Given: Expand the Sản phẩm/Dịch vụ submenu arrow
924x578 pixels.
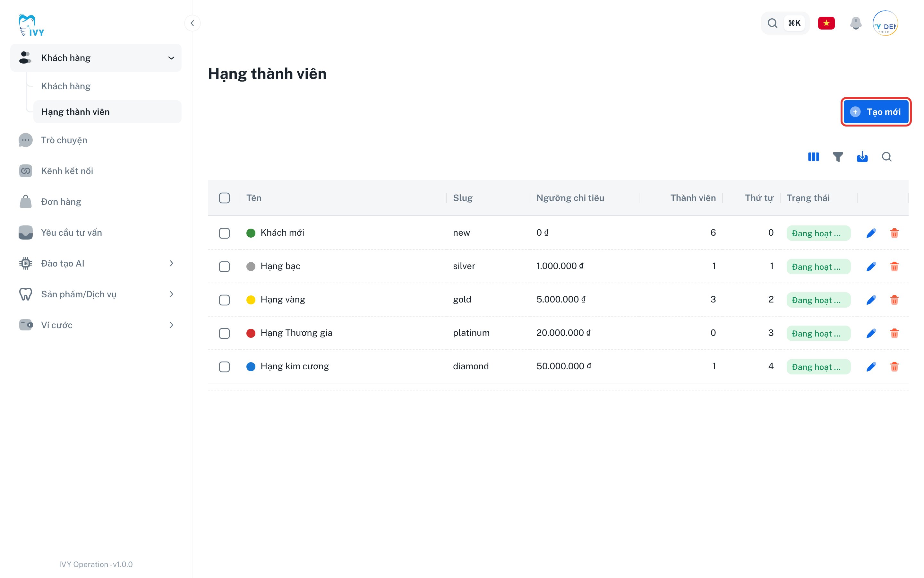Looking at the screenshot, I should pyautogui.click(x=171, y=294).
